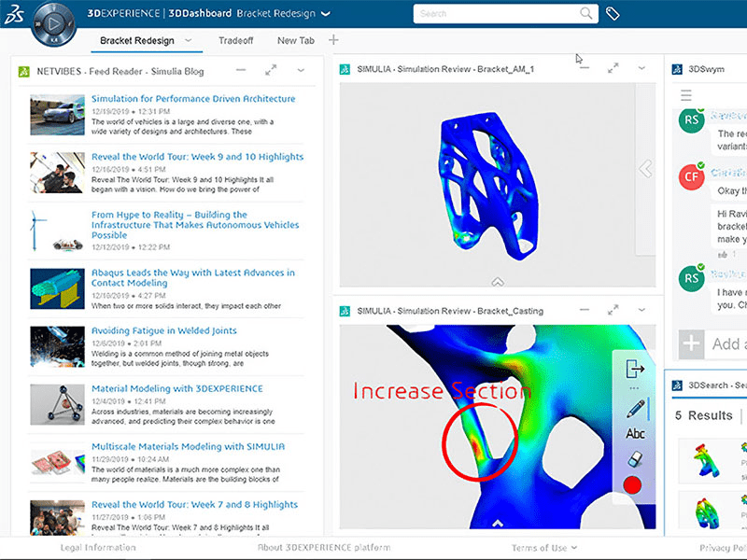Open the export/share annotation option
Screen dimensions: 747x560
coord(635,368)
